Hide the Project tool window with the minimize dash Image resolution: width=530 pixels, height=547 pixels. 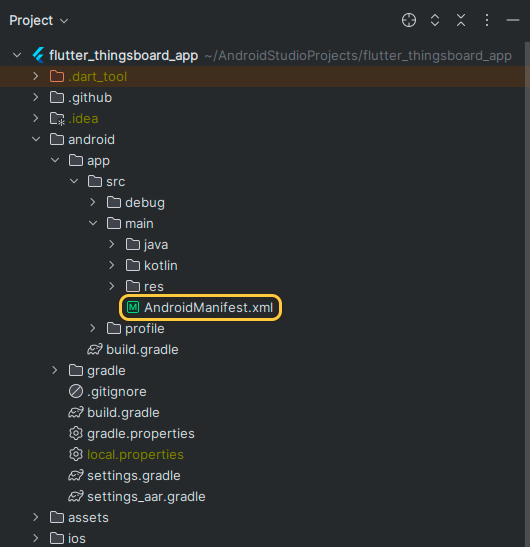(x=513, y=20)
